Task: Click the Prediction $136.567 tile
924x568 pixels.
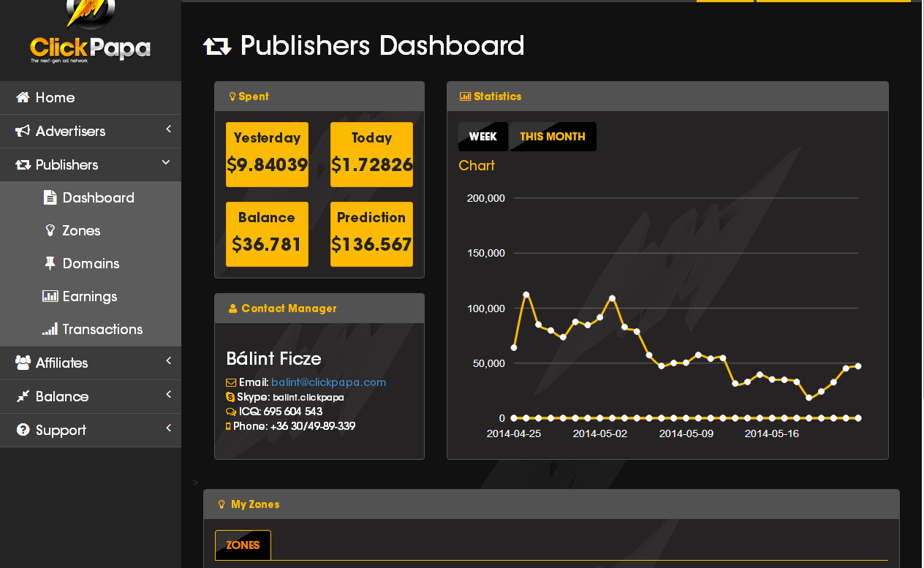Action: pos(371,234)
